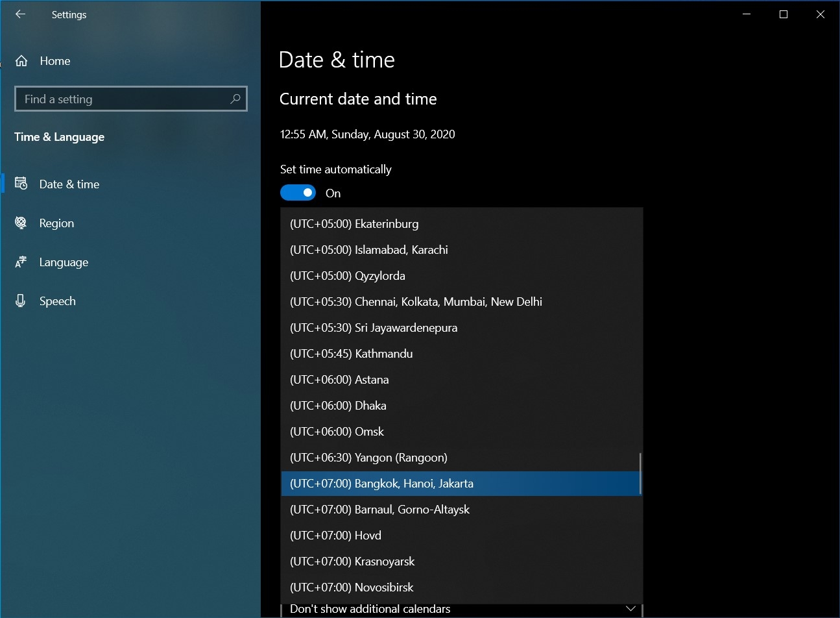Screen dimensions: 840x618
Task: Choose (UTC+07:00) Krasnoyarsk time zone
Action: (x=461, y=562)
